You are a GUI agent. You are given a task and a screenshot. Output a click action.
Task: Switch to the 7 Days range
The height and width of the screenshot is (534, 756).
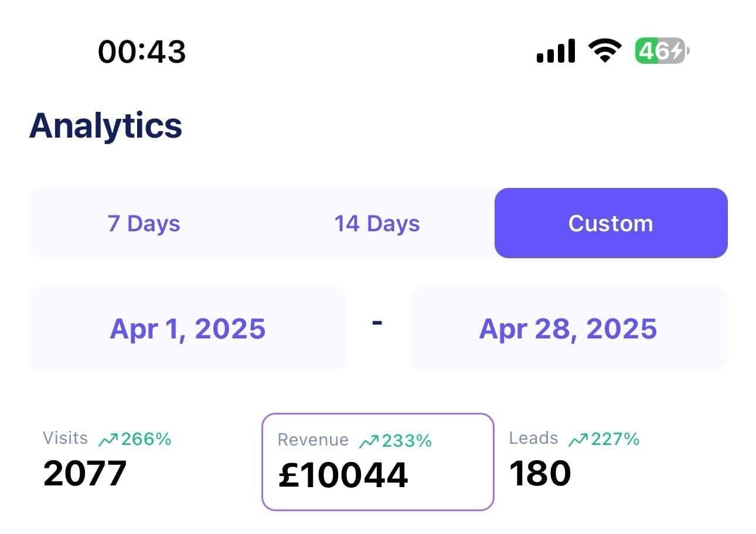click(x=144, y=224)
